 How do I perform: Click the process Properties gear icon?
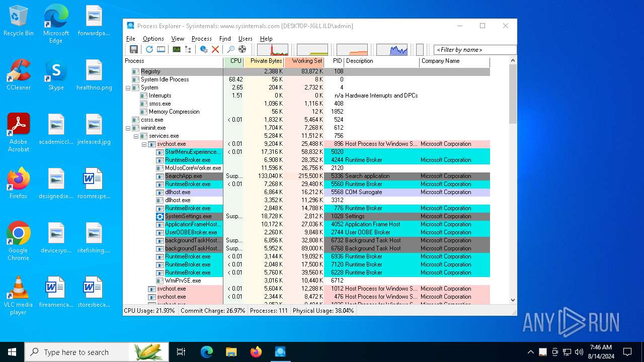tap(204, 49)
